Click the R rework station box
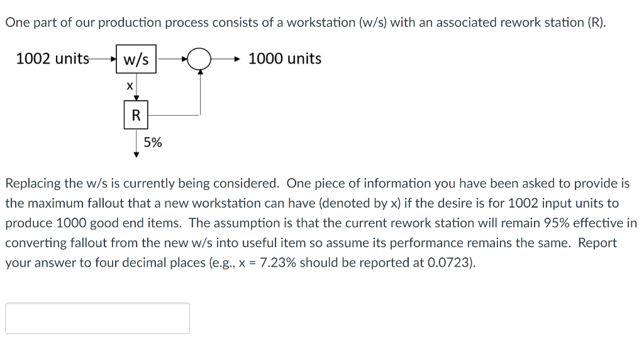This screenshot has height=346, width=644. (136, 115)
